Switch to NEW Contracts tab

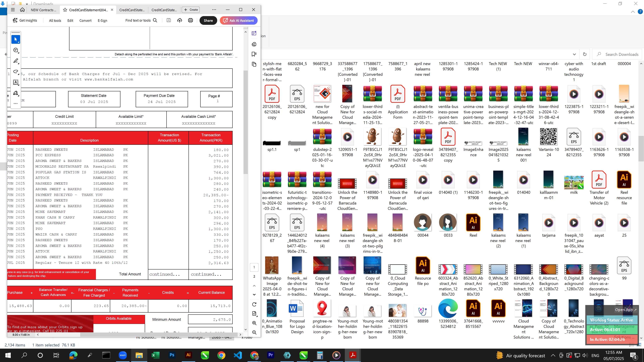click(43, 10)
